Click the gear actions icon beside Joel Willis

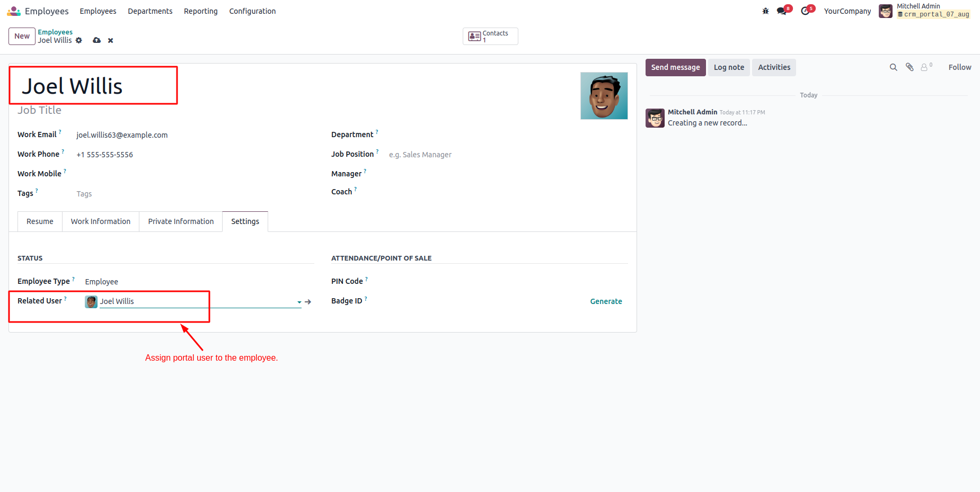pyautogui.click(x=79, y=40)
